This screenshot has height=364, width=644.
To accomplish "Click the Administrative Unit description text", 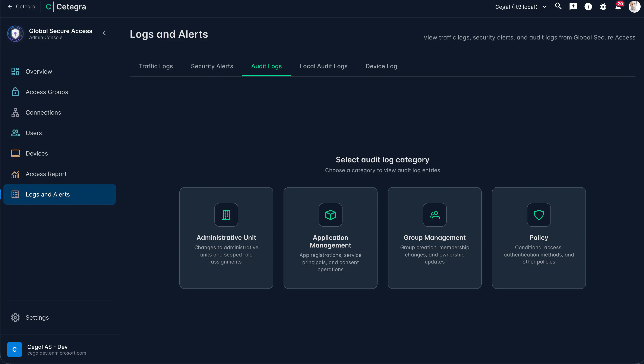I will pos(226,255).
